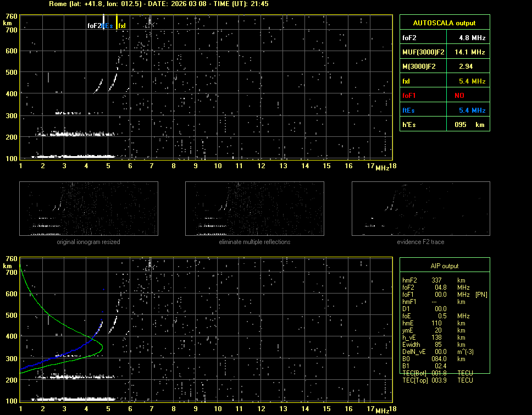
Task: Click the AIP output panel header
Action: [x=444, y=266]
